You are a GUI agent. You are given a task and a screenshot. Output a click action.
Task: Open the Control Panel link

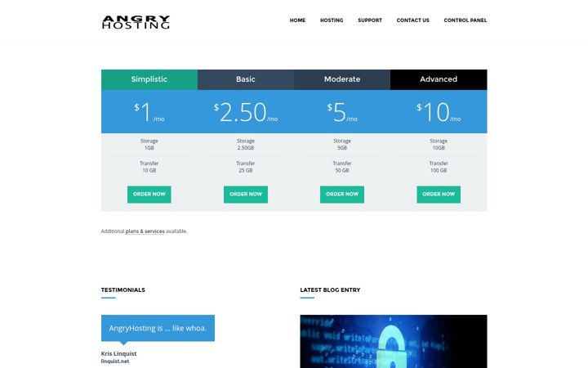click(x=465, y=20)
